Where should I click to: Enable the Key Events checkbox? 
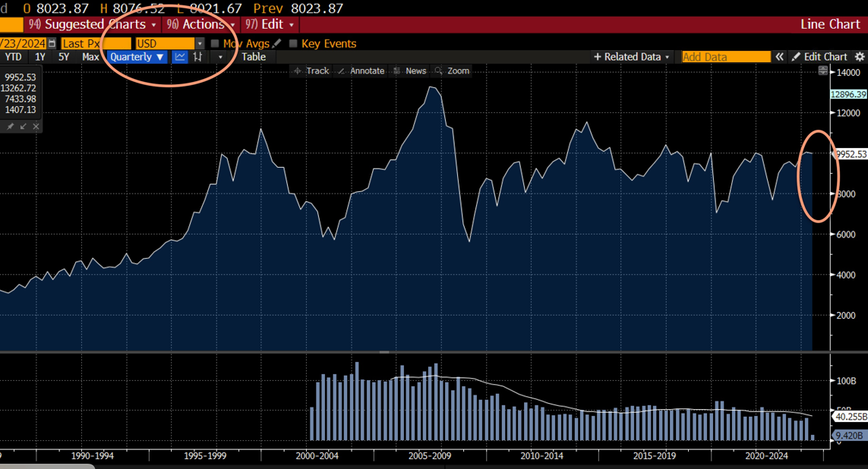click(x=293, y=43)
